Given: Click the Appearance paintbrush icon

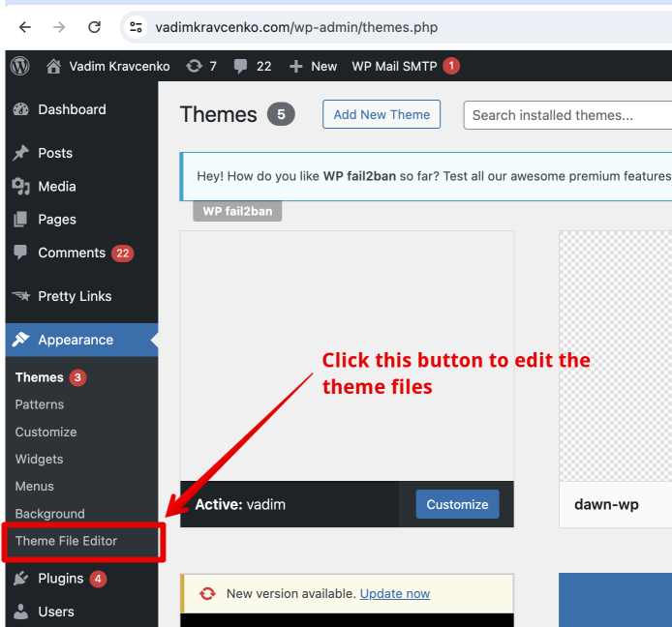Looking at the screenshot, I should (21, 340).
